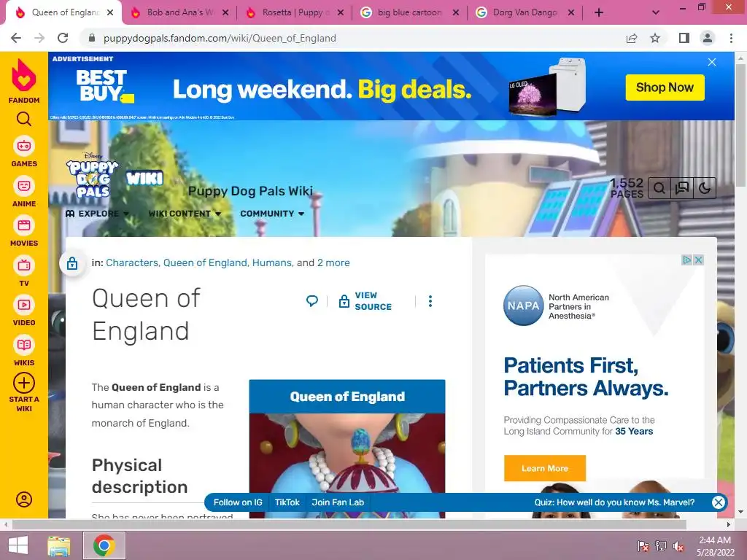
Task: Open a new browser tab with the plus button
Action: tap(599, 13)
